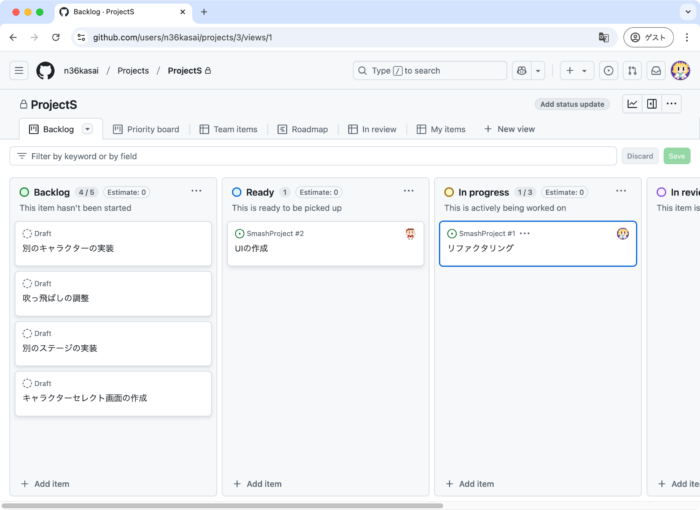The image size is (700, 510).
Task: Open the Notifications inbox icon
Action: tap(656, 71)
